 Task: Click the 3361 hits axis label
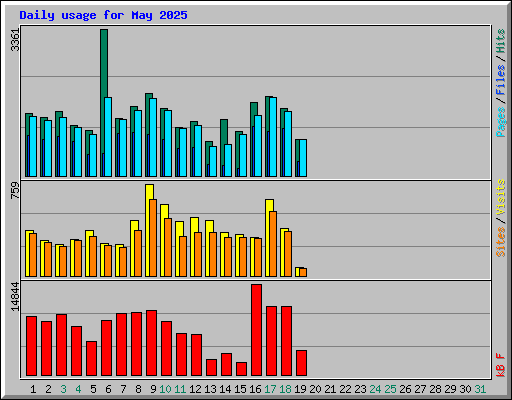[15, 40]
